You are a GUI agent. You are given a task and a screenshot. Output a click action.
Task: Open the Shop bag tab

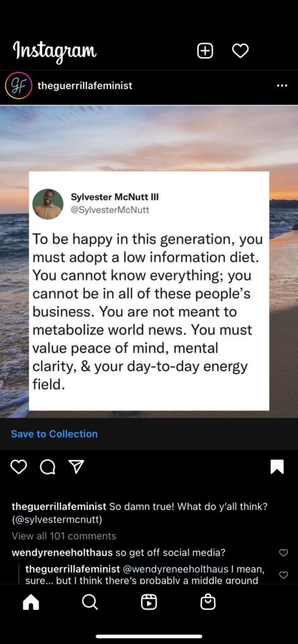tap(207, 602)
